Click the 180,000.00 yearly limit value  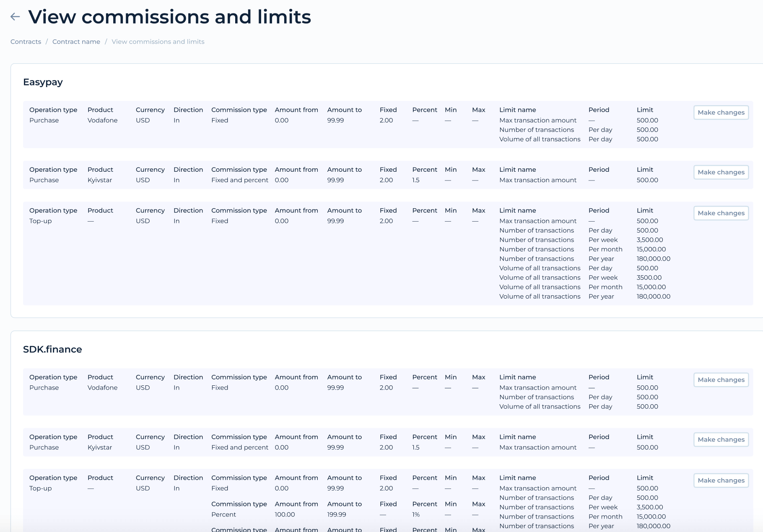click(653, 258)
